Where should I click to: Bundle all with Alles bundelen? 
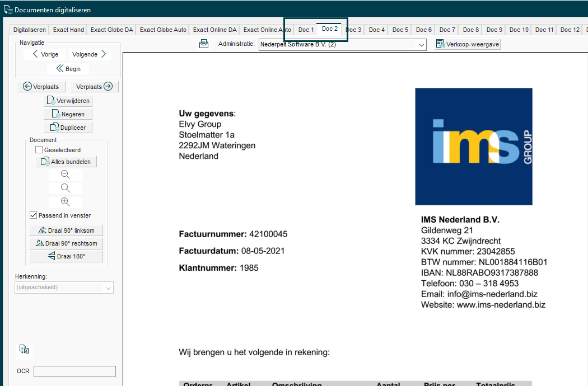click(66, 162)
